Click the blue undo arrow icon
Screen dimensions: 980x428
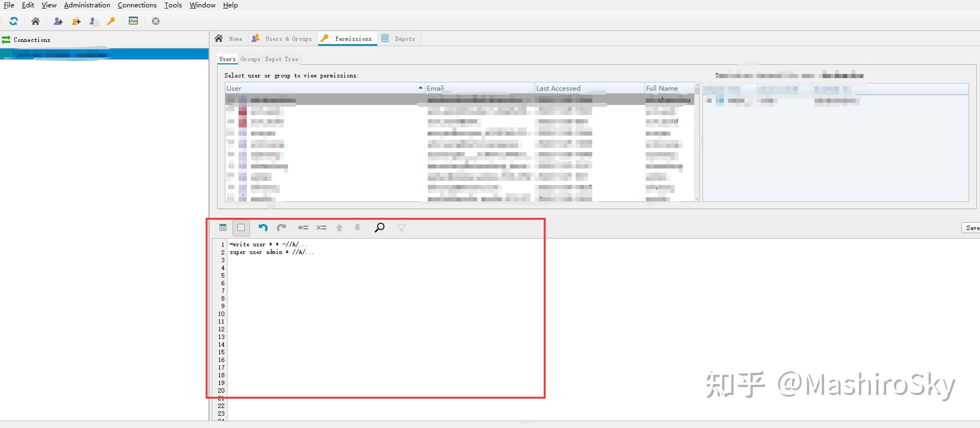pyautogui.click(x=263, y=228)
